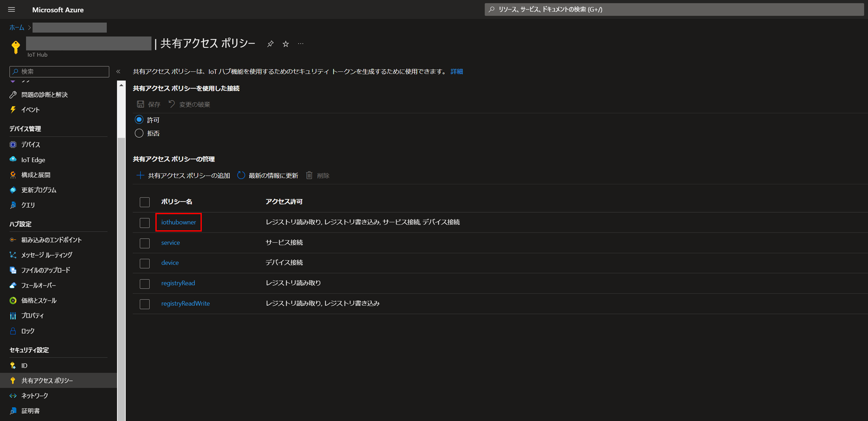The width and height of the screenshot is (868, 421).
Task: Check the registryRead row checkbox
Action: coord(145,284)
